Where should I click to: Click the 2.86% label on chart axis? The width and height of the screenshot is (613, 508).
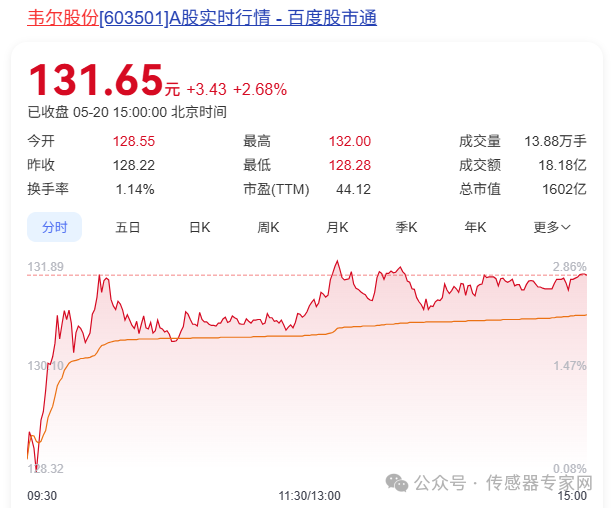[569, 267]
